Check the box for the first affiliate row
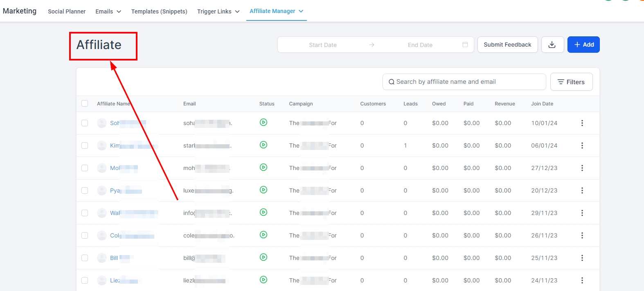 (x=85, y=123)
